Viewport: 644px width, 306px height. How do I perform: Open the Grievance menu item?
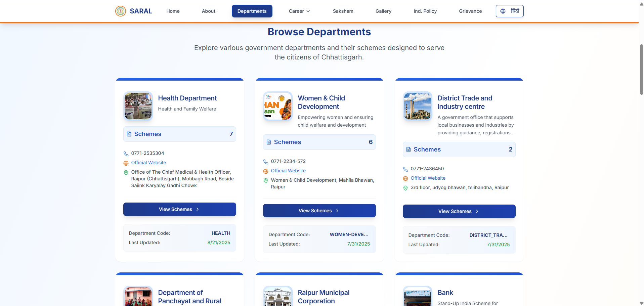(470, 11)
